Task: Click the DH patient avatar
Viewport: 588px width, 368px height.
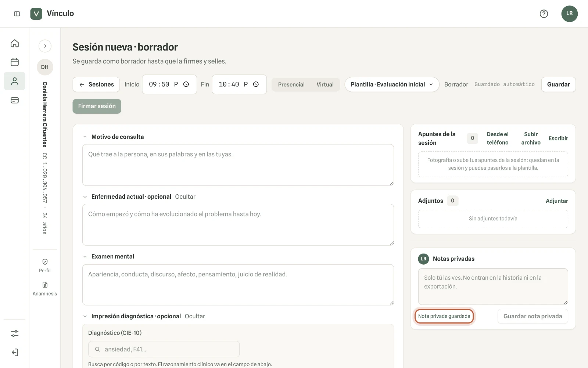Action: tap(45, 67)
